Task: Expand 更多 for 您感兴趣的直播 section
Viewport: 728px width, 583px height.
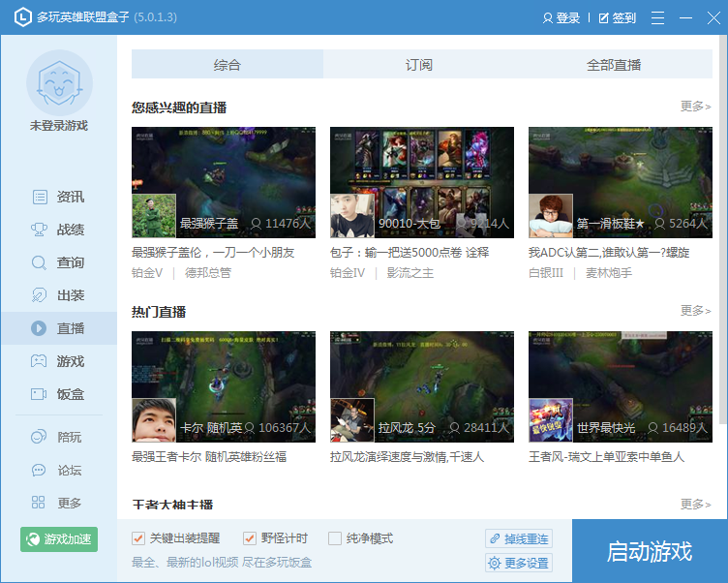Action: 695,107
